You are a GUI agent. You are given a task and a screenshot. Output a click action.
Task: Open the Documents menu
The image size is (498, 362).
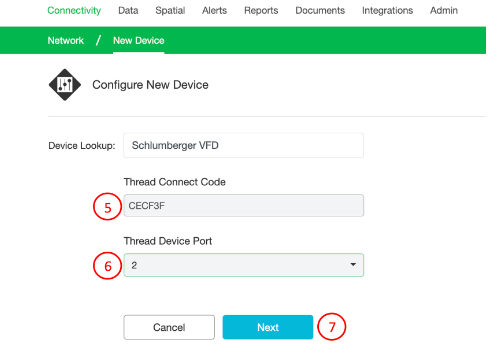click(320, 10)
